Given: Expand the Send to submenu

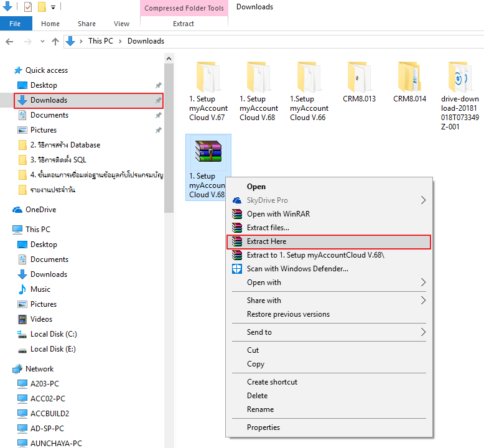Looking at the screenshot, I should (329, 332).
